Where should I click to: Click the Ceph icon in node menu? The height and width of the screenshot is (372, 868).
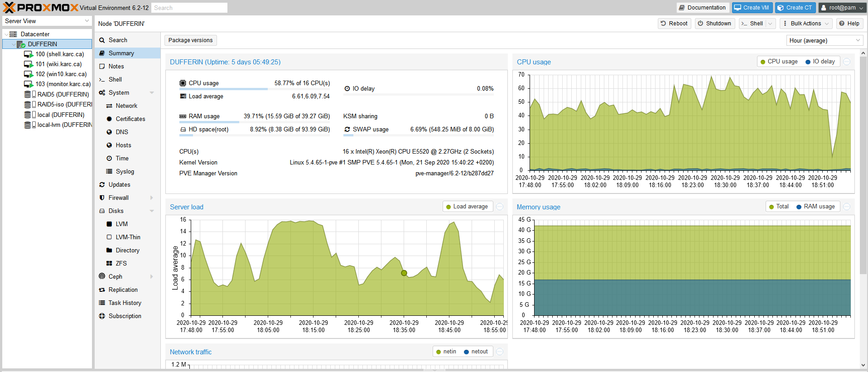pyautogui.click(x=102, y=276)
